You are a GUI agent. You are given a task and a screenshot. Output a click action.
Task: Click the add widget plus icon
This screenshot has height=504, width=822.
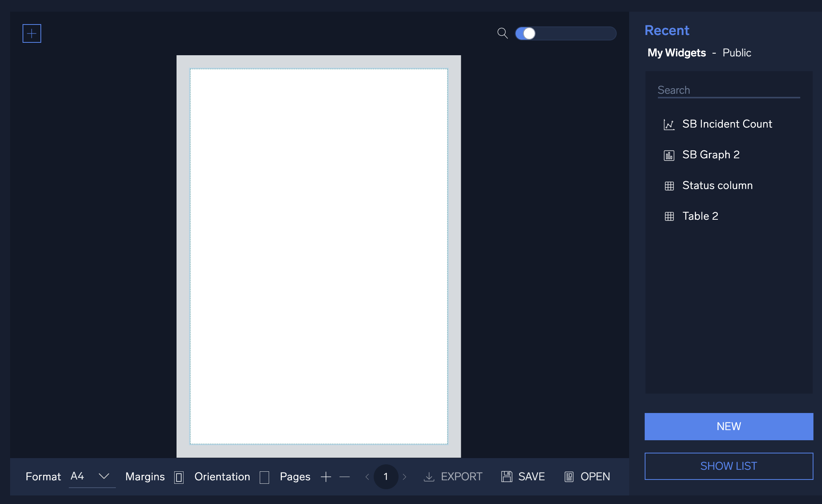point(31,33)
